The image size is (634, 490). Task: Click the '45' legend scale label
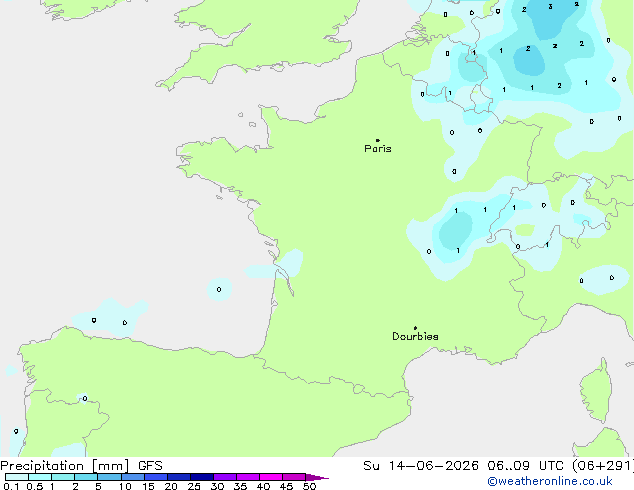286,486
